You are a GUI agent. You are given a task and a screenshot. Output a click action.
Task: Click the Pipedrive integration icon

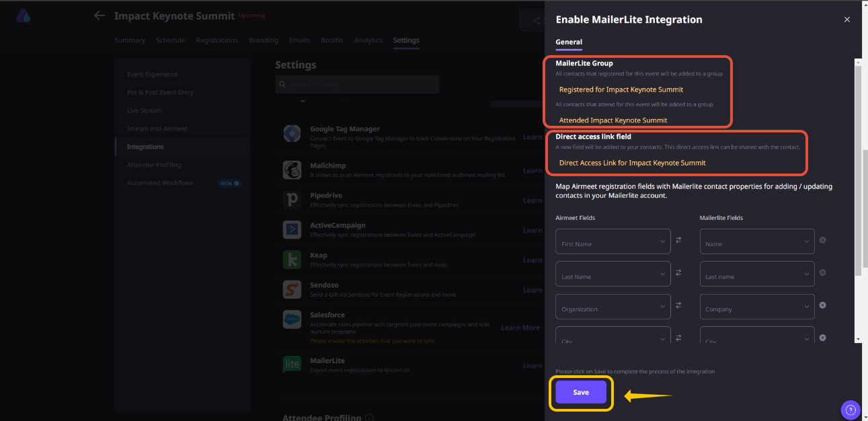(292, 200)
